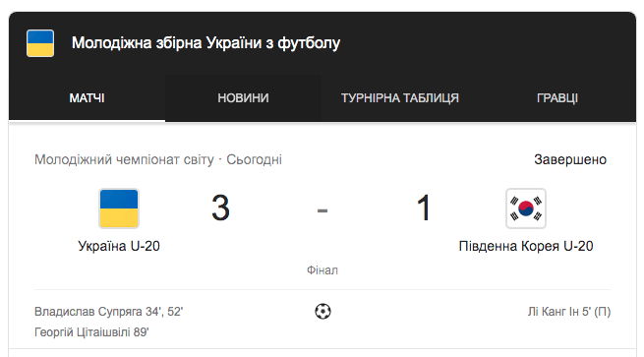This screenshot has width=644, height=357.
Task: Click the Фінал stage label
Action: point(322,269)
